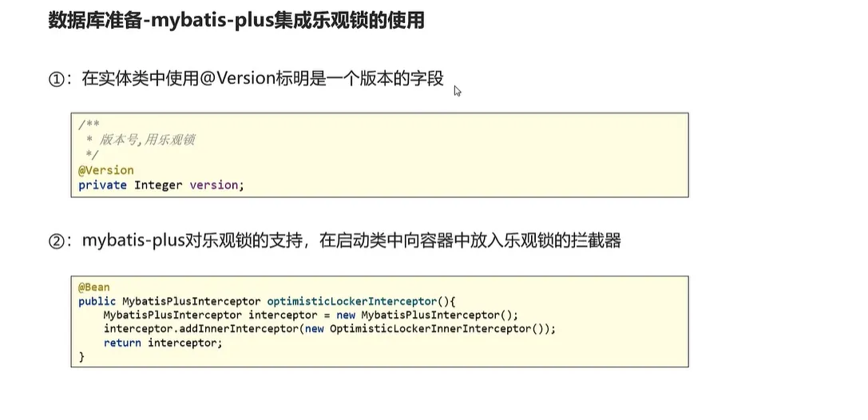868x420 pixels.
Task: Click the step ② text about 拦截器
Action: [x=351, y=241]
